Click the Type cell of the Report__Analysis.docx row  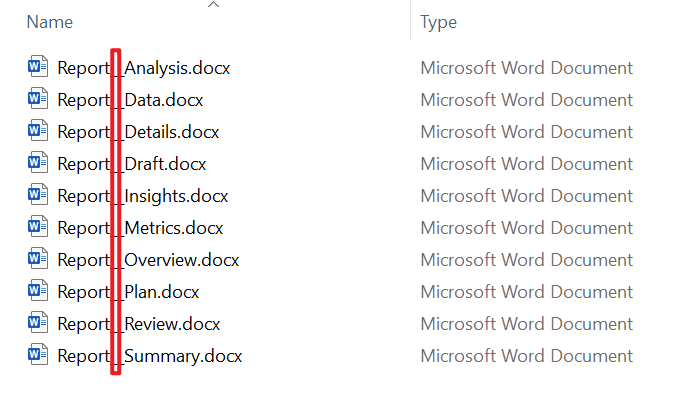pyautogui.click(x=527, y=68)
